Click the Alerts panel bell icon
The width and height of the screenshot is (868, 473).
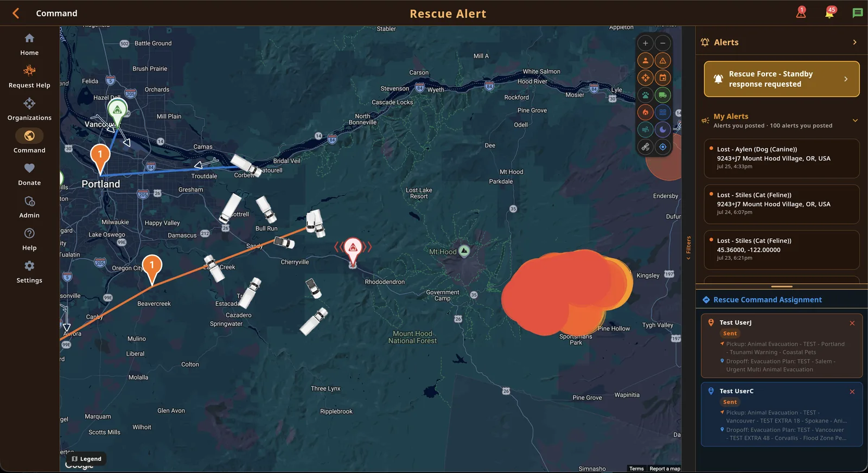pyautogui.click(x=705, y=42)
